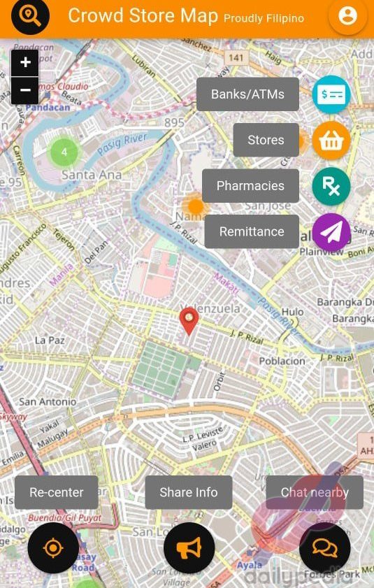Image resolution: width=374 pixels, height=588 pixels.
Task: Select the orange Stores basket icon
Action: click(331, 141)
